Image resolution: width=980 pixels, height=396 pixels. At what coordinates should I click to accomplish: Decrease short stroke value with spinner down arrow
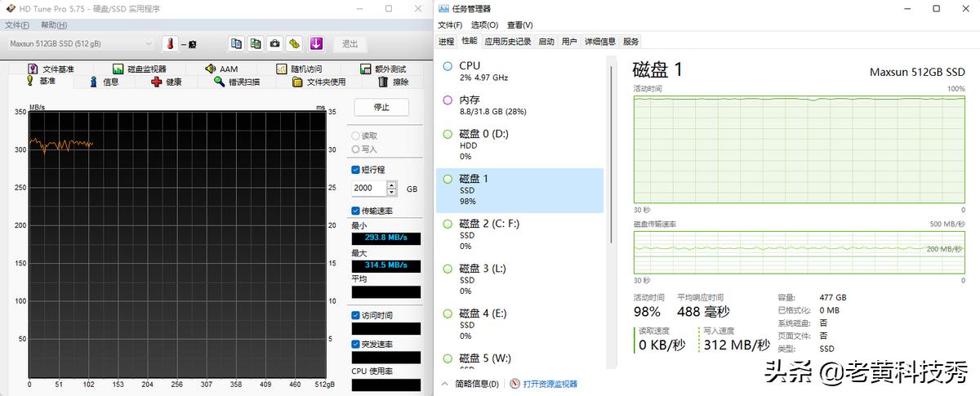[x=392, y=192]
